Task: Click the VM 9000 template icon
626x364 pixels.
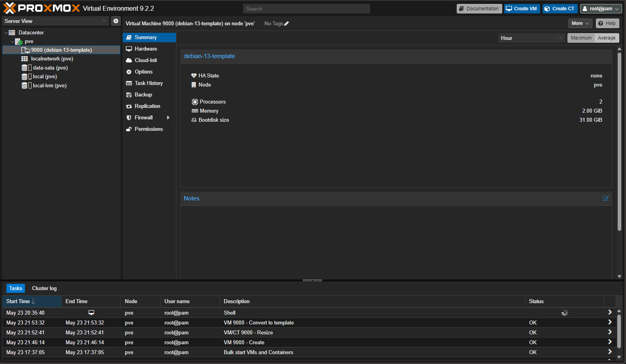Action: click(26, 50)
